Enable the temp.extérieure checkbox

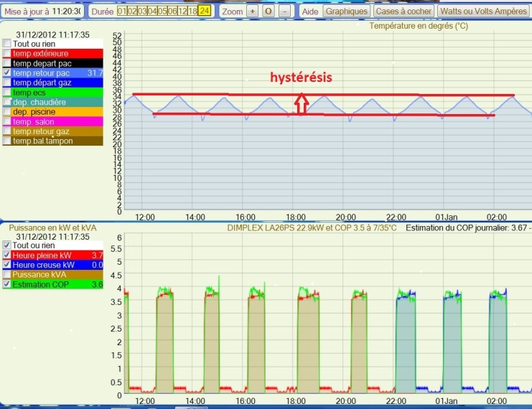[x=7, y=53]
